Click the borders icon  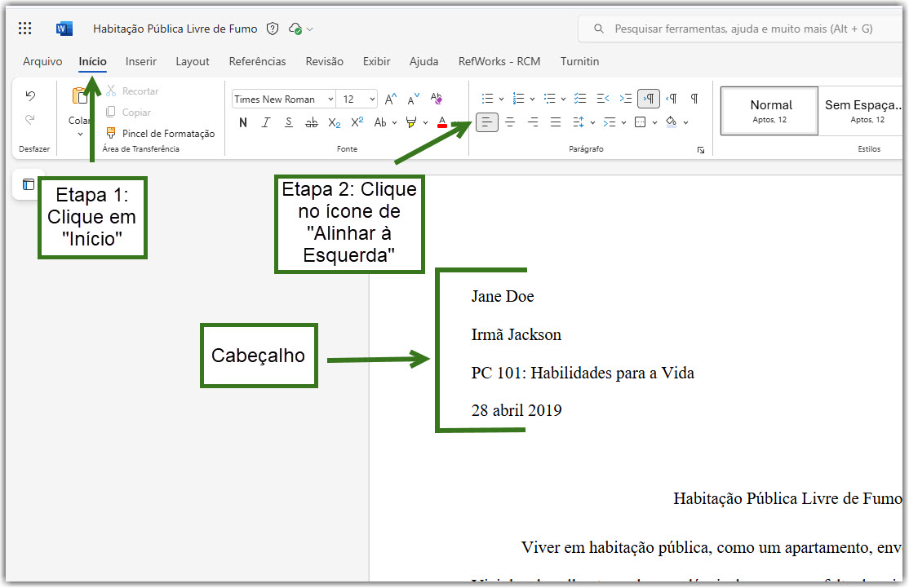tap(640, 122)
